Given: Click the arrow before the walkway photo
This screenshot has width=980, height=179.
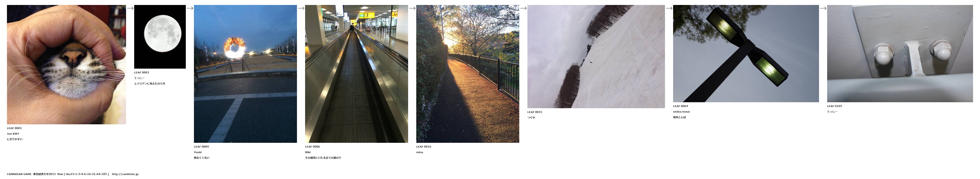Looking at the screenshot, I should (x=301, y=8).
